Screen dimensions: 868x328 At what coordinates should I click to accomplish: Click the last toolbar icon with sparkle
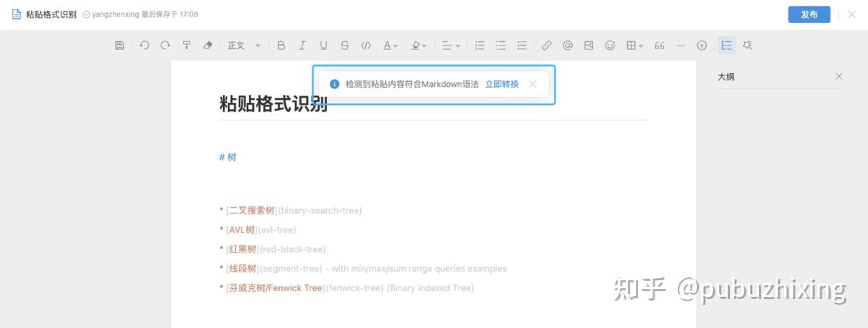tap(747, 46)
